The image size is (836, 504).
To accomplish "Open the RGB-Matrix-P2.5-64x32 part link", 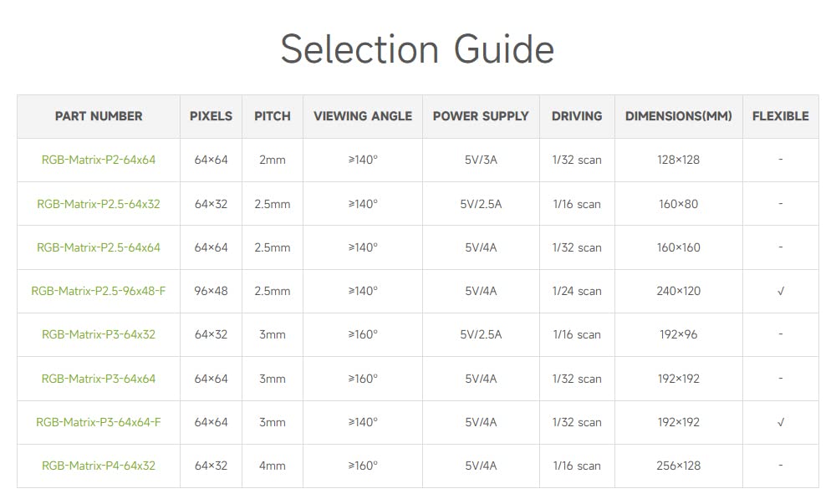I will coord(99,204).
